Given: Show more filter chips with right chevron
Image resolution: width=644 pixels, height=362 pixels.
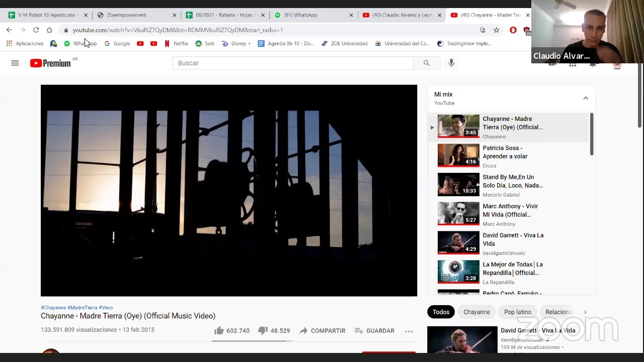Looking at the screenshot, I should [x=585, y=312].
